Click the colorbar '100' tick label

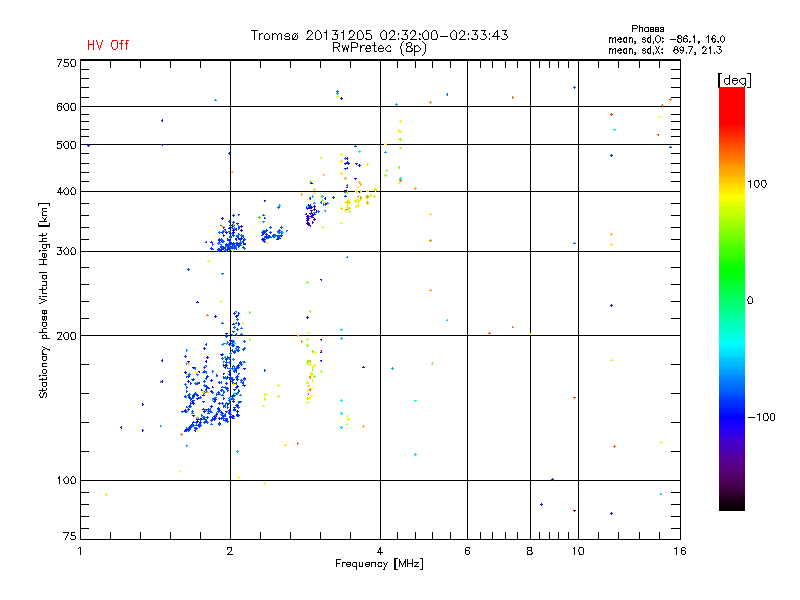757,184
